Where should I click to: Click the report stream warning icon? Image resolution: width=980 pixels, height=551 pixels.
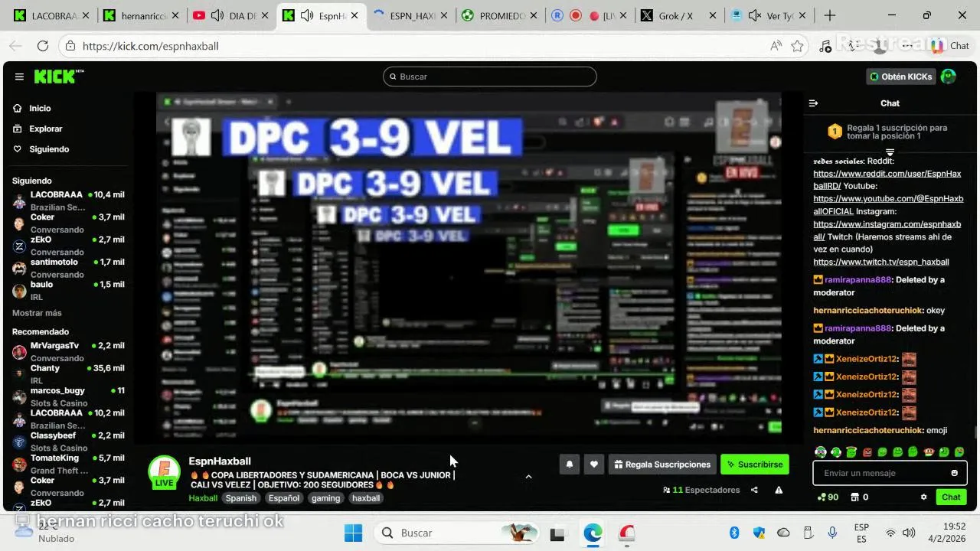(779, 490)
